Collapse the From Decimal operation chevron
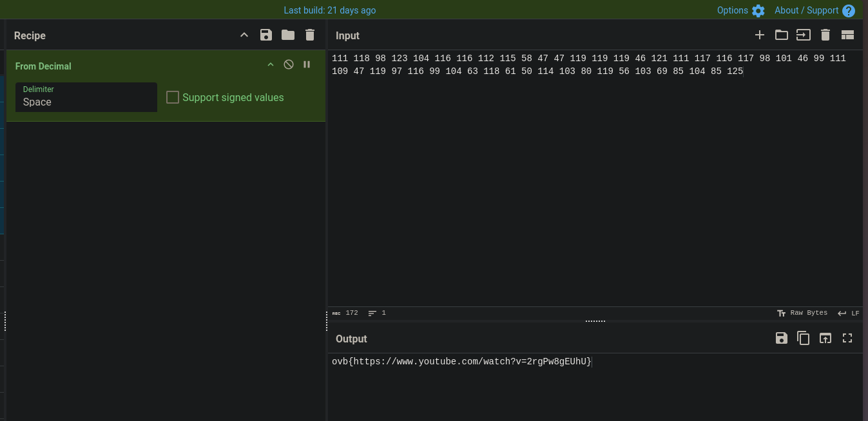Image resolution: width=868 pixels, height=421 pixels. tap(271, 64)
